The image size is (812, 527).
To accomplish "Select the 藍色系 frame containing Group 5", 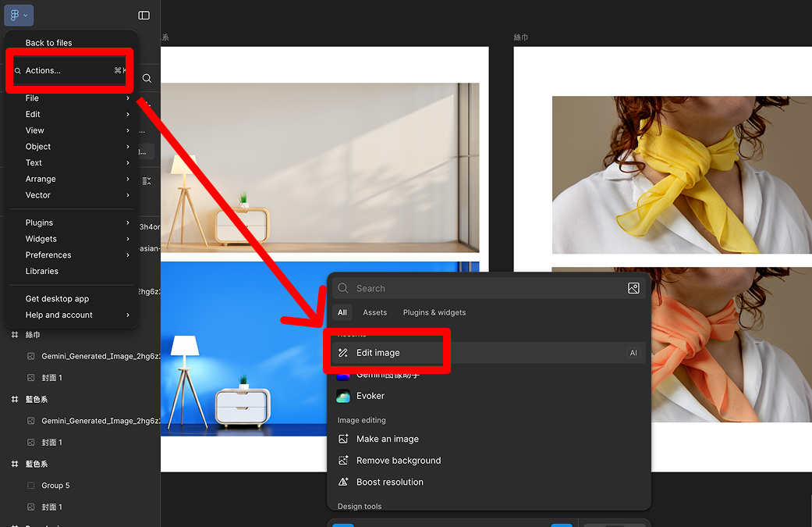I will click(36, 464).
